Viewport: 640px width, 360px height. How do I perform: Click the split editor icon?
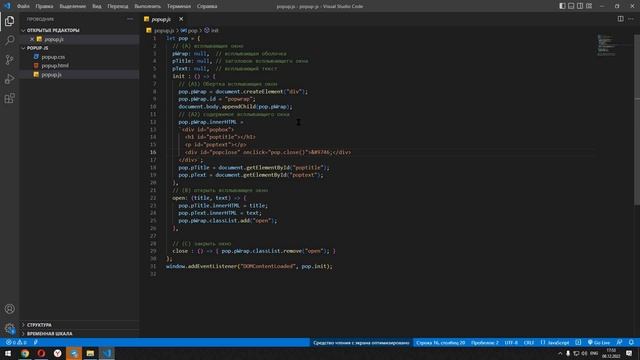click(x=620, y=19)
